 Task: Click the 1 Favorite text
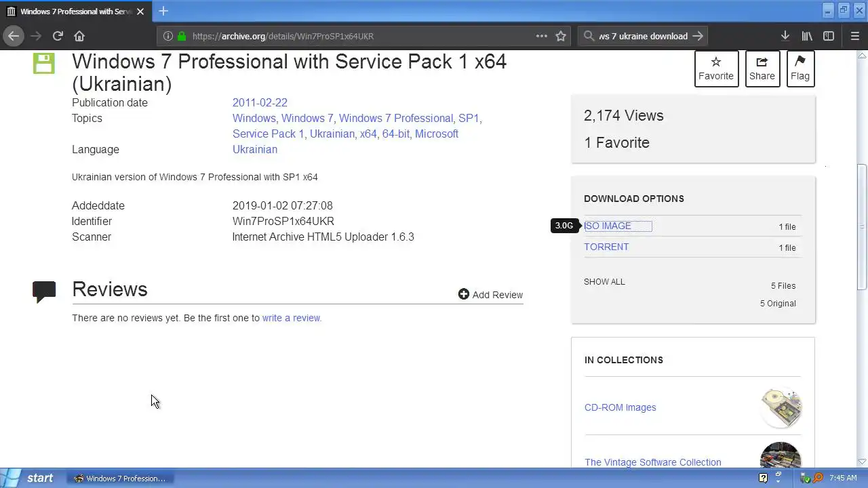616,142
